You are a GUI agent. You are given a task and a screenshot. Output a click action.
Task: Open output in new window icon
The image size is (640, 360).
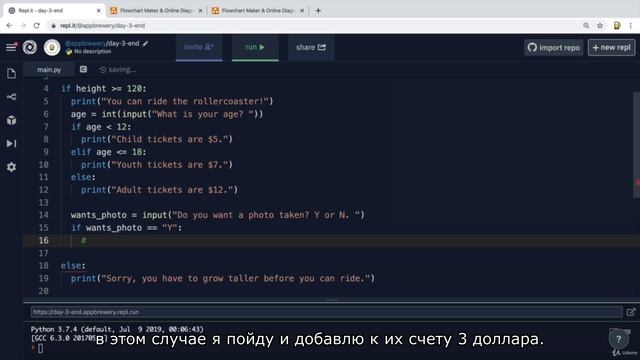(631, 312)
